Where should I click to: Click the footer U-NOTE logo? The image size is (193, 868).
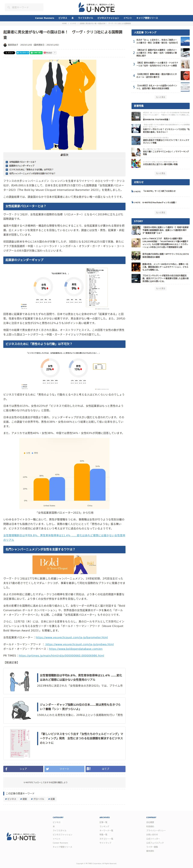click(x=21, y=837)
